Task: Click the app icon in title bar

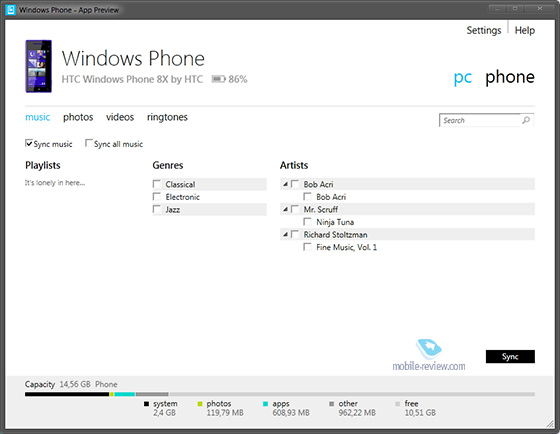Action: 10,10
